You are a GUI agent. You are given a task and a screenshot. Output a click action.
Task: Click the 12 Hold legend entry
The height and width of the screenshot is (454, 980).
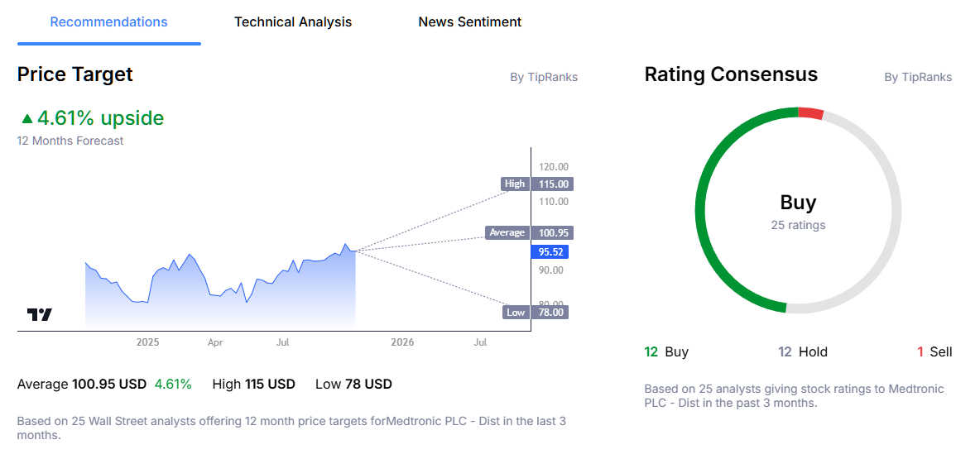coord(802,351)
